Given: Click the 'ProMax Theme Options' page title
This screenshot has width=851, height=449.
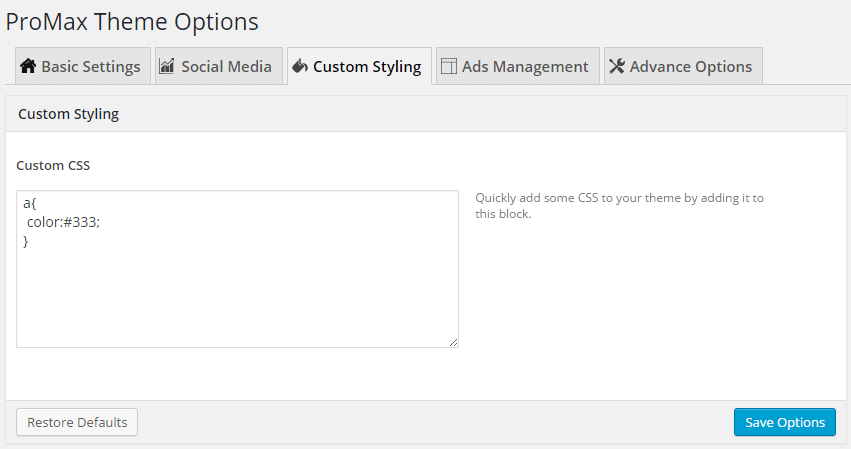Looking at the screenshot, I should tap(132, 22).
